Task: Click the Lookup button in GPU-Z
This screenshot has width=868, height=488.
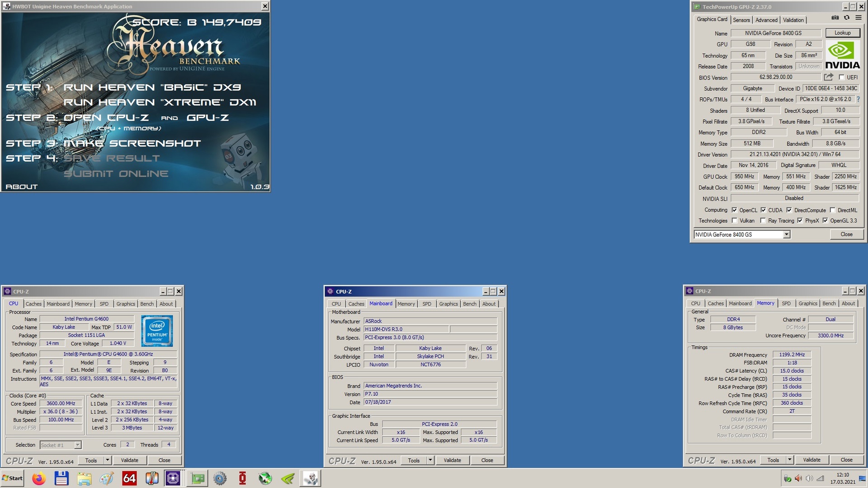Action: tap(843, 33)
